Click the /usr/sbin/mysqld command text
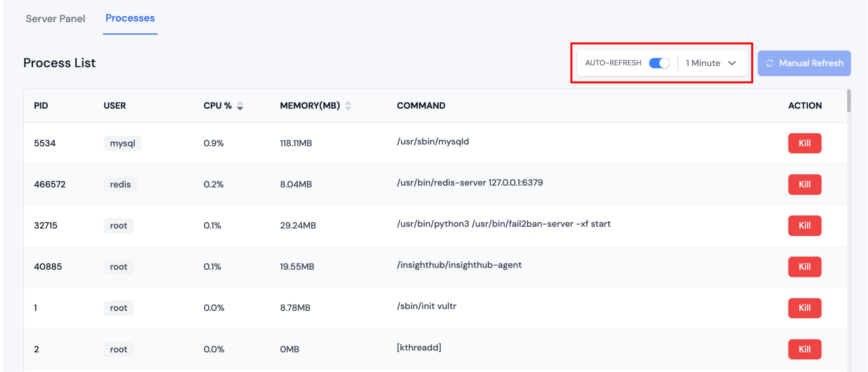 (x=433, y=141)
